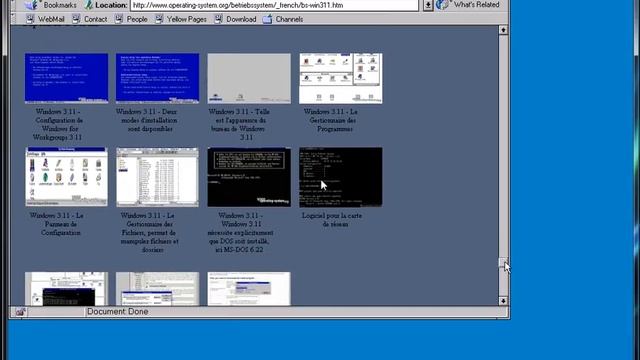Screen dimensions: 640x360
Task: Open thumbnail of Windows 3.11 bureau appearance
Action: 249,78
